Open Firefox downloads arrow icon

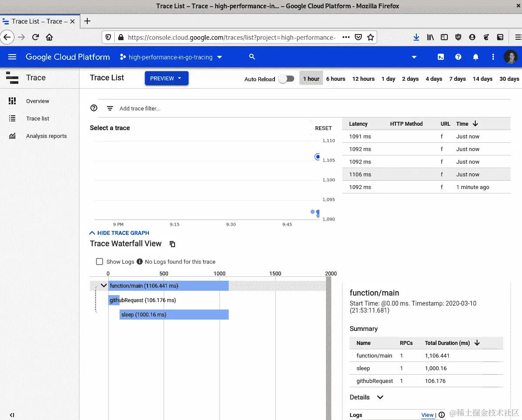(x=416, y=37)
